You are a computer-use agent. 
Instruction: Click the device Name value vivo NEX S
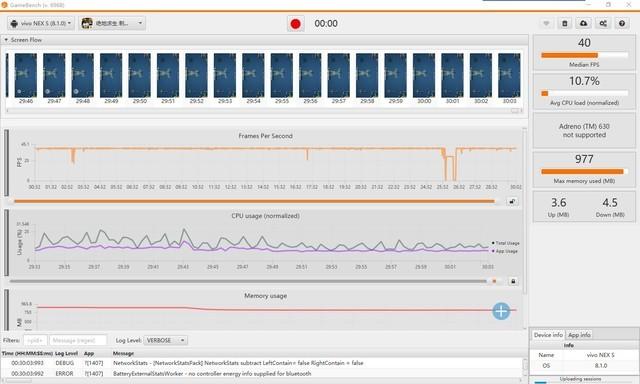click(600, 355)
